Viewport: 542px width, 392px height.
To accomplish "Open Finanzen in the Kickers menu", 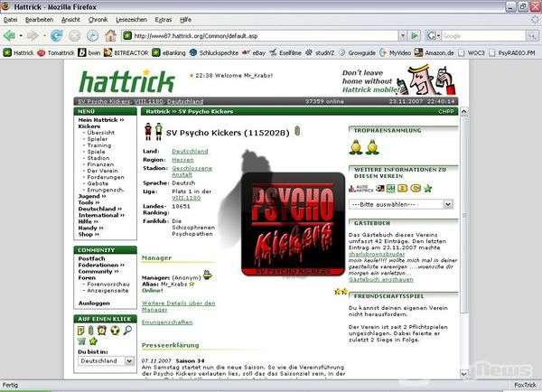I will [100, 164].
